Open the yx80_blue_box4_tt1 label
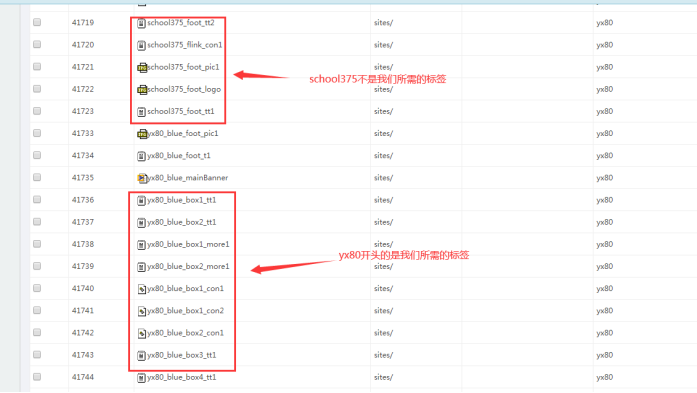The image size is (697, 393). [181, 377]
